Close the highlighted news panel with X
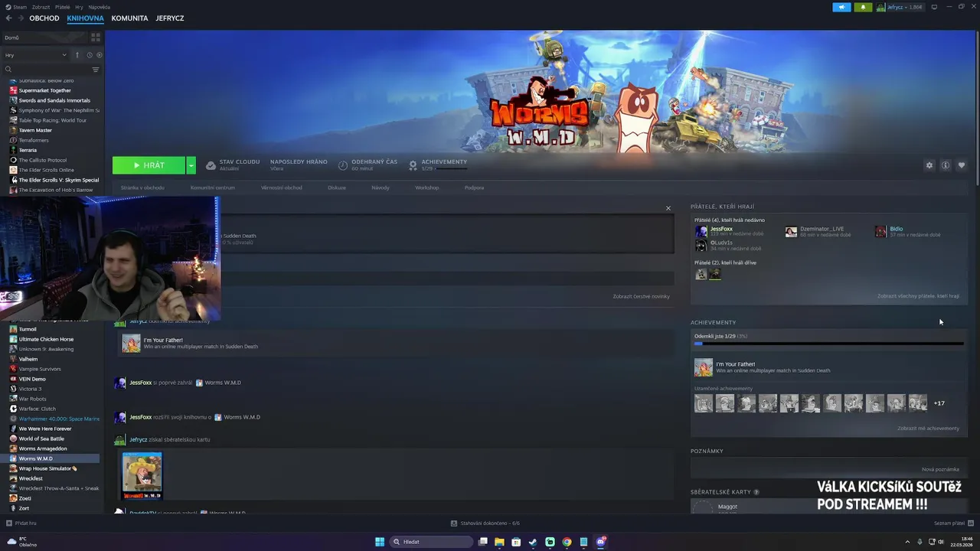Screen dimensions: 980x551 [668, 208]
